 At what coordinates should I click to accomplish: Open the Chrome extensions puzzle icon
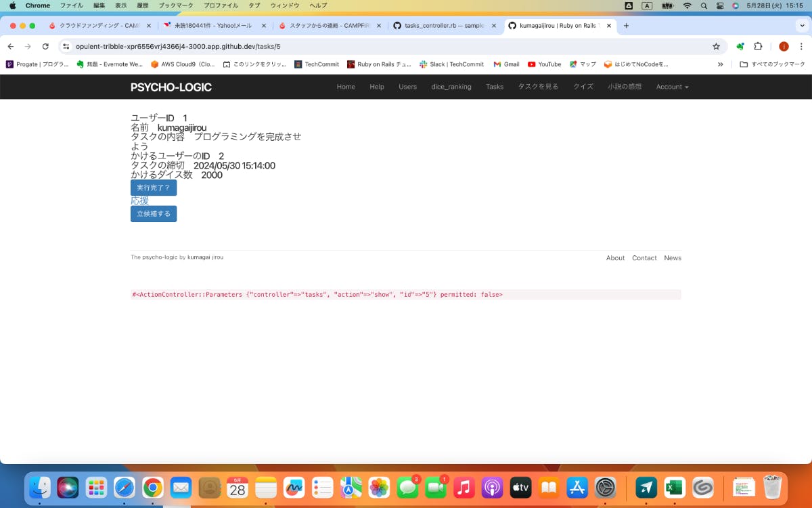pos(758,46)
